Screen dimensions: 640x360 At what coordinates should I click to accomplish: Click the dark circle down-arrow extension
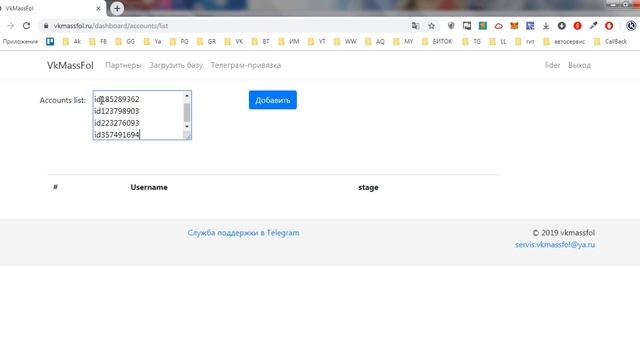tap(562, 26)
